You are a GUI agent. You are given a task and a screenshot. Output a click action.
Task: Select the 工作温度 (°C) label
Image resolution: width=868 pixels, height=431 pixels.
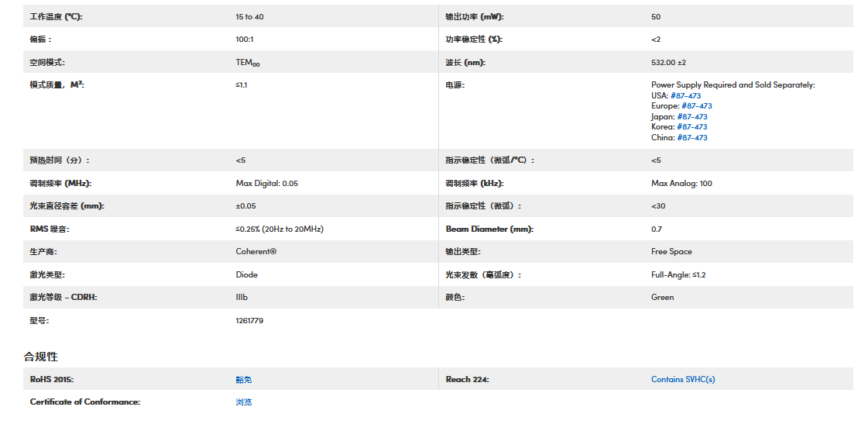tap(56, 16)
